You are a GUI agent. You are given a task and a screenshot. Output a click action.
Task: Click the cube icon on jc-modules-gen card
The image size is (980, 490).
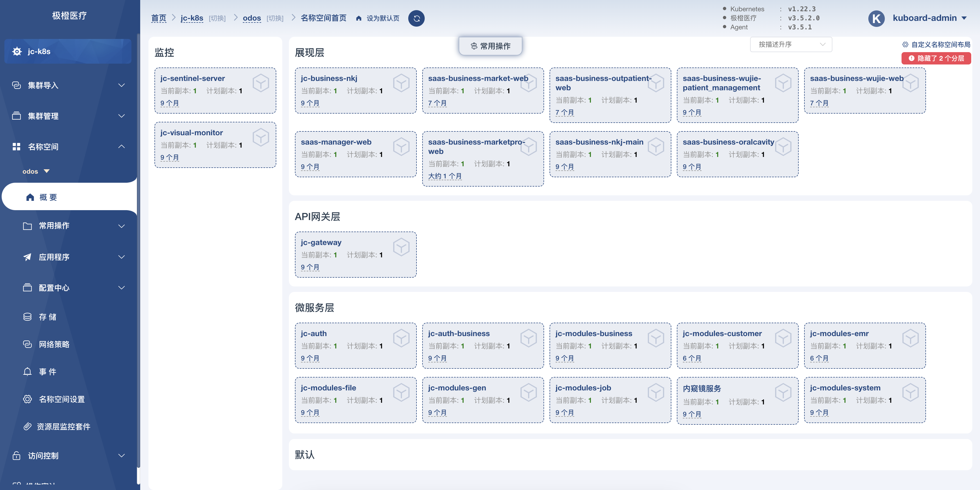click(x=528, y=392)
